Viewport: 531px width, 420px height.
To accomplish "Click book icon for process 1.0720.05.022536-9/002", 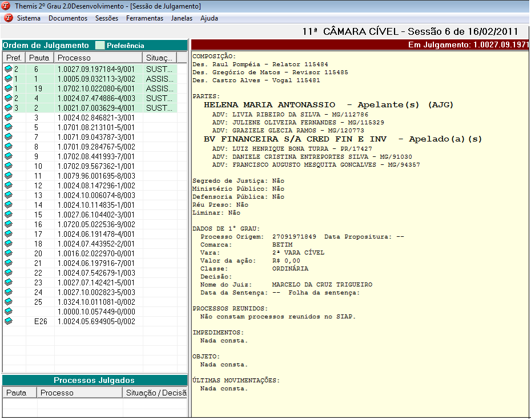I will pyautogui.click(x=9, y=224).
